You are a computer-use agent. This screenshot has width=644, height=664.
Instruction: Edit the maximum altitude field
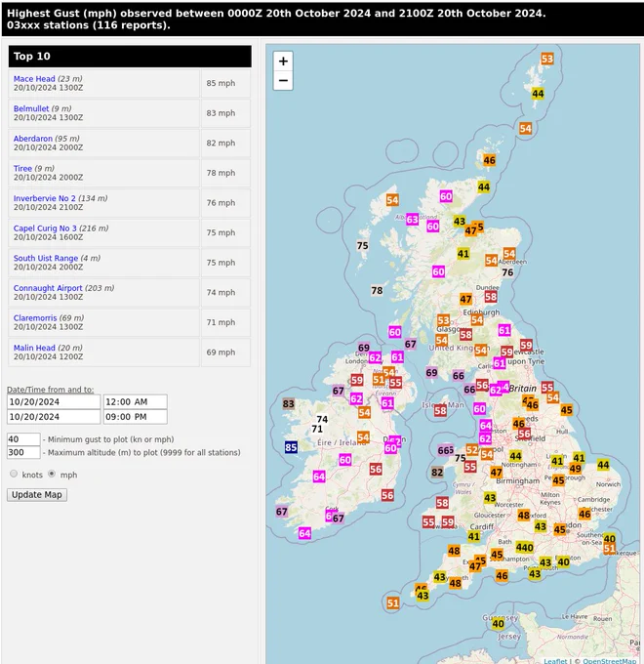23,452
